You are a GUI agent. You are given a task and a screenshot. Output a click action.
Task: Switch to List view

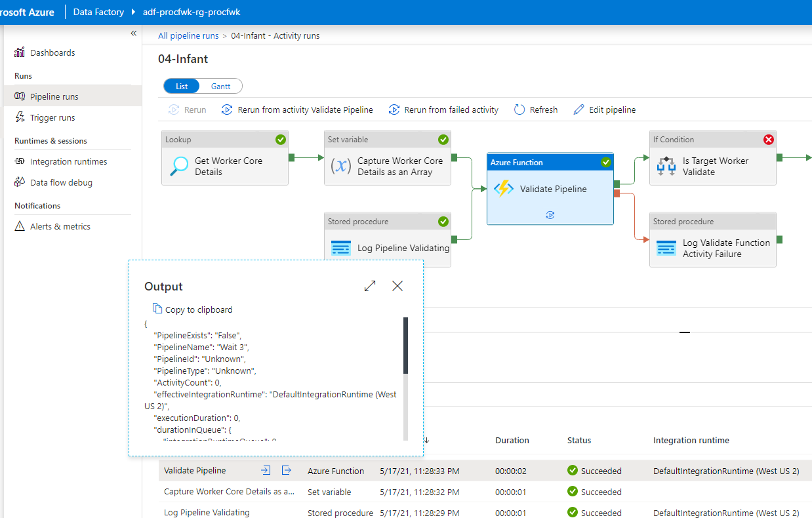click(x=182, y=86)
